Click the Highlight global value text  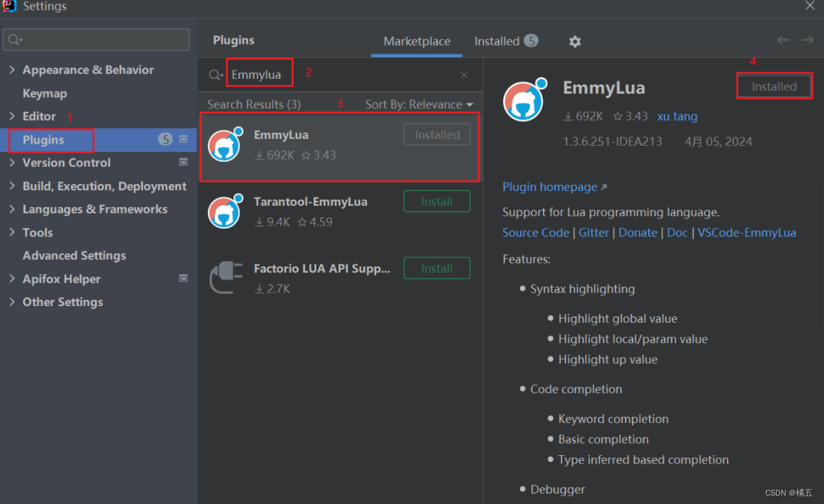point(617,319)
